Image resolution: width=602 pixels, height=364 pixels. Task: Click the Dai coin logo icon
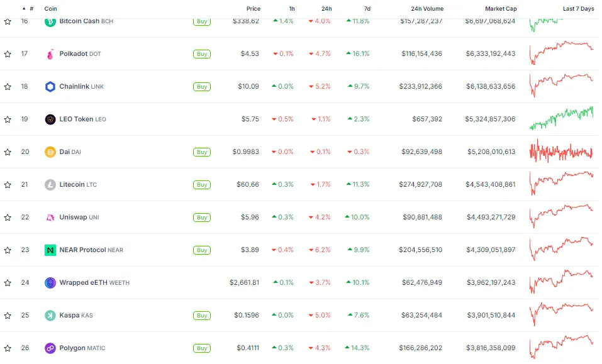(50, 152)
